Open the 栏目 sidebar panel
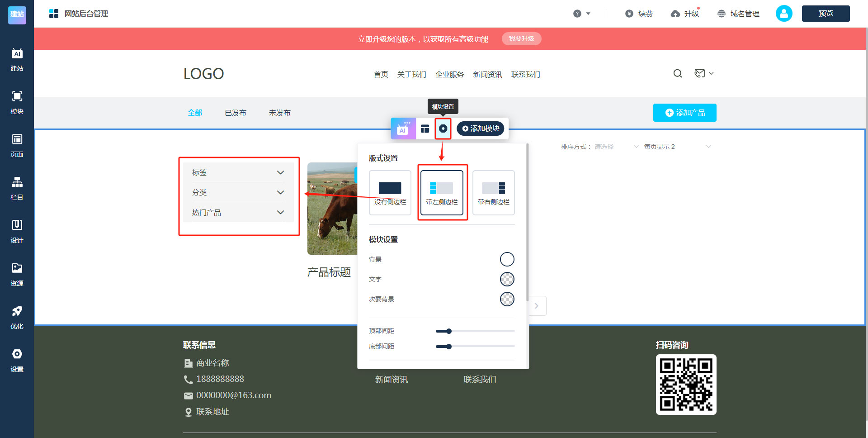Viewport: 868px width, 438px height. [17, 189]
